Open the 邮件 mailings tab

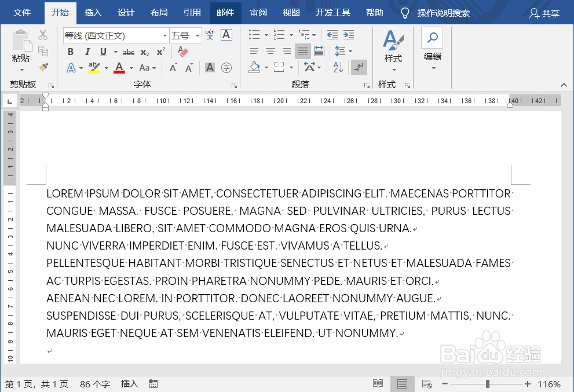click(x=225, y=13)
